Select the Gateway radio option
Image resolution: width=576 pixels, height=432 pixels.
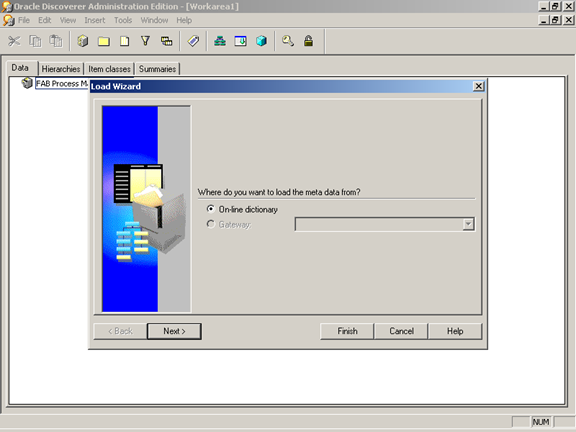click(210, 224)
